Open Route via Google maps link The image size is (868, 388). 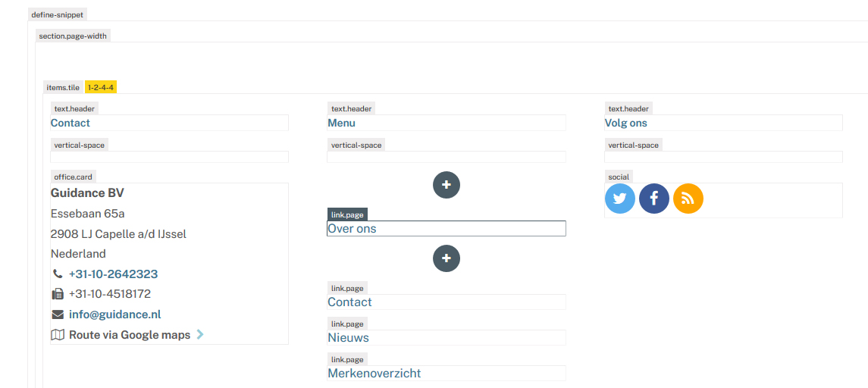coord(130,334)
